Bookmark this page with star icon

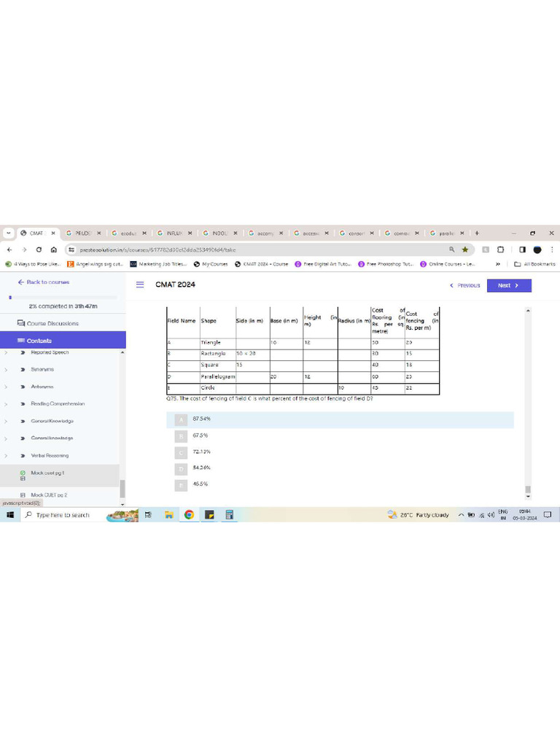(465, 249)
